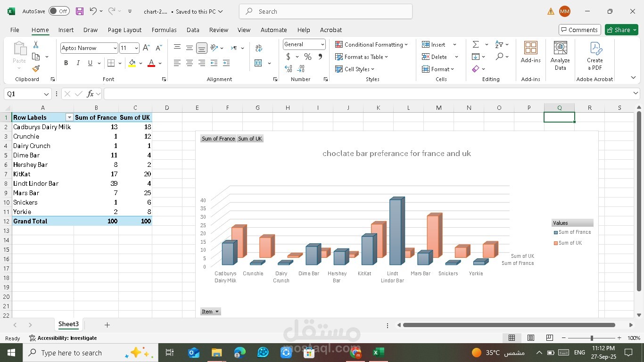
Task: Click Create a PDF in Adobe Acrobat
Action: pyautogui.click(x=595, y=56)
